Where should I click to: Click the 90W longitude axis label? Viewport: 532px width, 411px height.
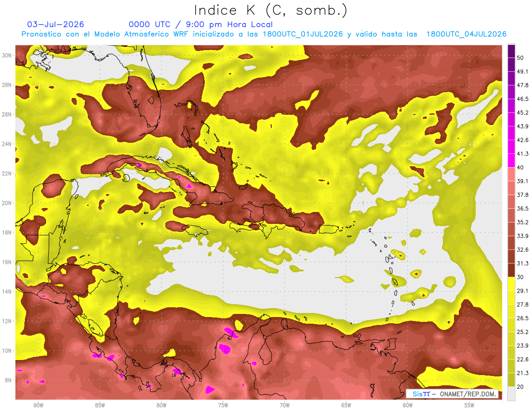(39, 405)
